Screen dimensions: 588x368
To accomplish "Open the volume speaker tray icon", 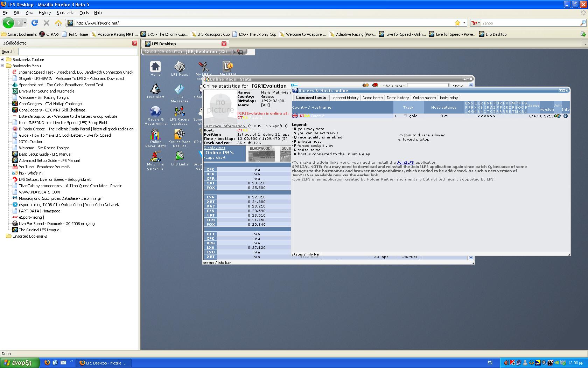I will coord(506,363).
